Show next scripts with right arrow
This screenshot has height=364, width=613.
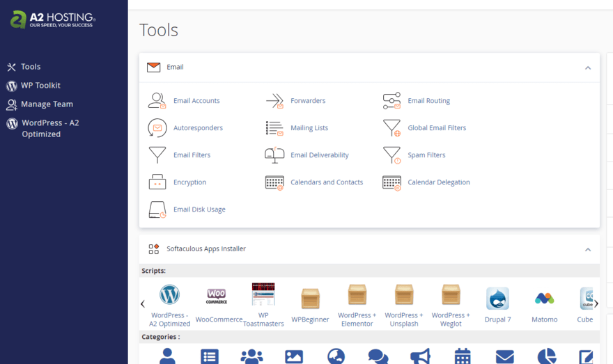596,303
